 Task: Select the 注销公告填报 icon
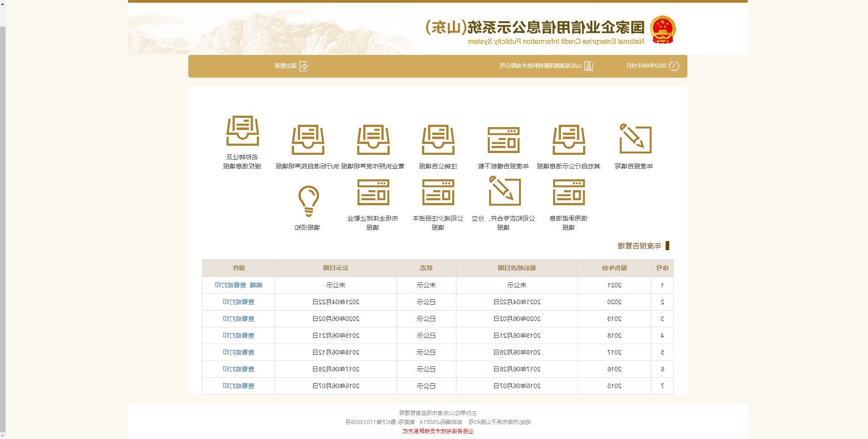pyautogui.click(x=438, y=140)
